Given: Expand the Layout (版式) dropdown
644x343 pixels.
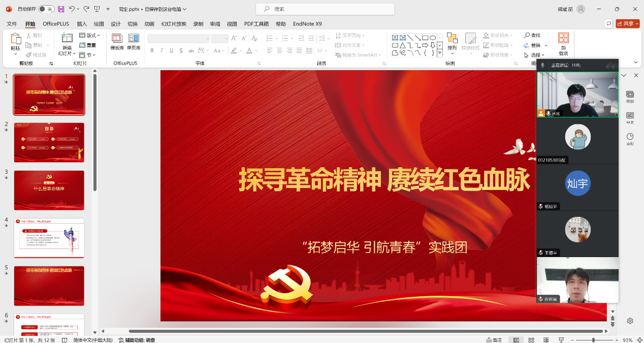Looking at the screenshot, I should coord(90,36).
